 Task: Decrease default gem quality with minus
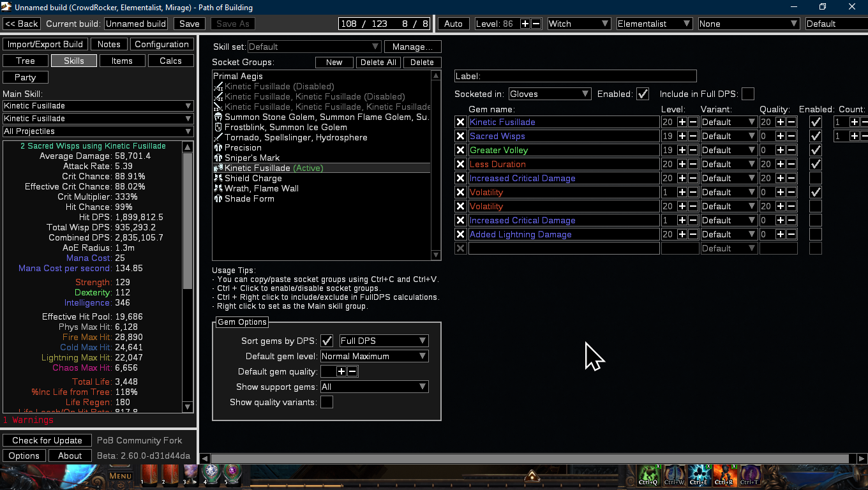click(x=352, y=371)
